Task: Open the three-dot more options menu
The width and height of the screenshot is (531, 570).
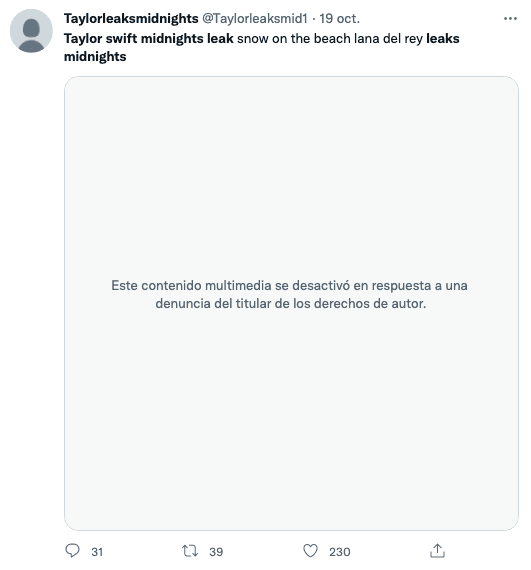Action: click(x=510, y=19)
